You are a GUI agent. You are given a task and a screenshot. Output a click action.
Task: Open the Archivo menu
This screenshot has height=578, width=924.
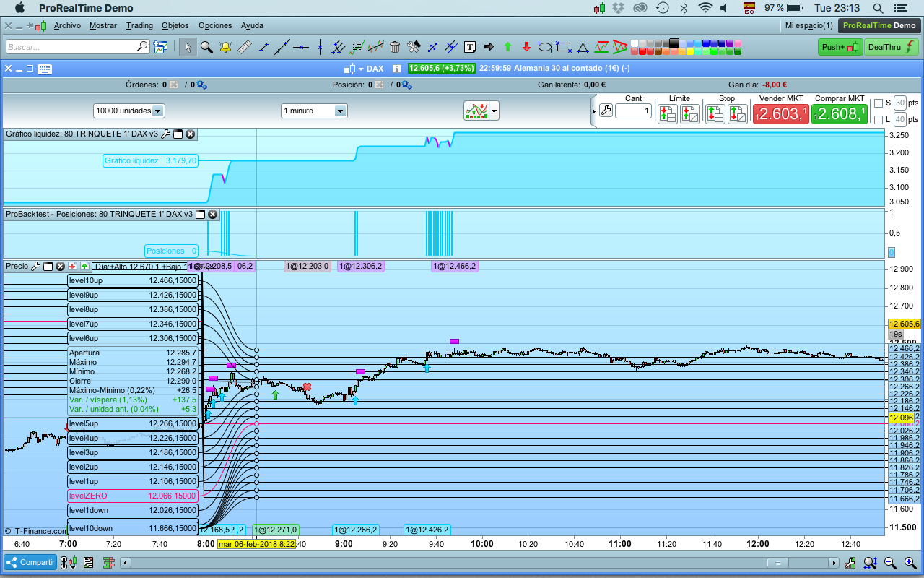tap(67, 25)
